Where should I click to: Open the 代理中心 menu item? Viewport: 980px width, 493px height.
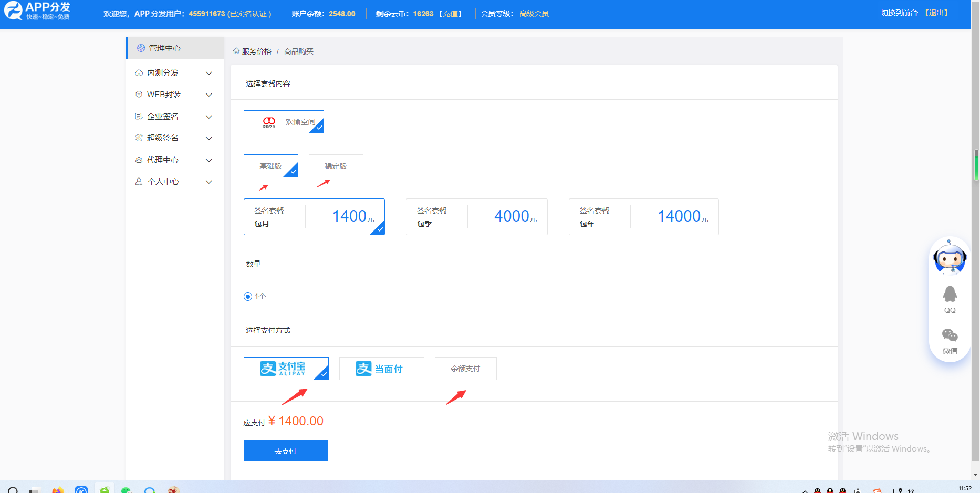(163, 160)
